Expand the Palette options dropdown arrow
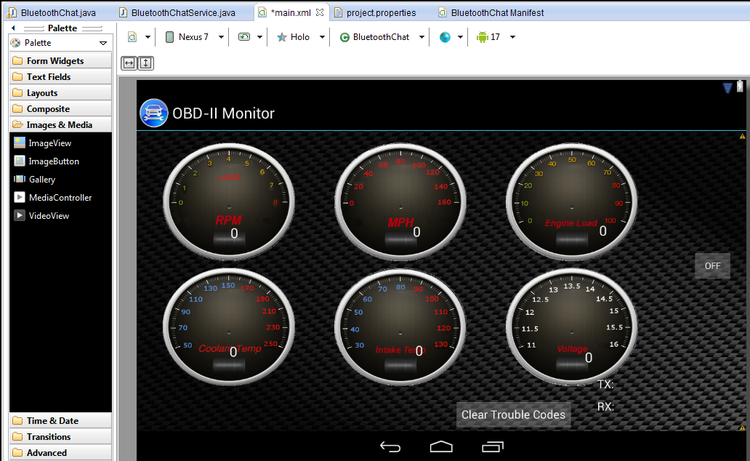The width and height of the screenshot is (750, 461). click(x=103, y=43)
